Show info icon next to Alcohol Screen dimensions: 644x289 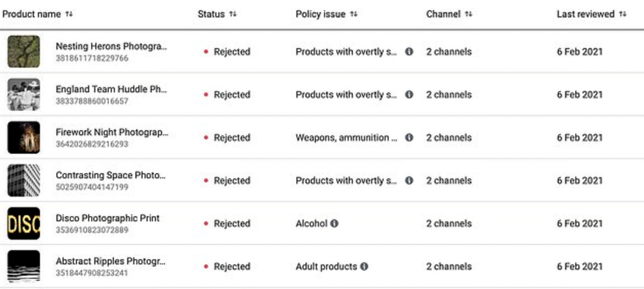pyautogui.click(x=334, y=224)
